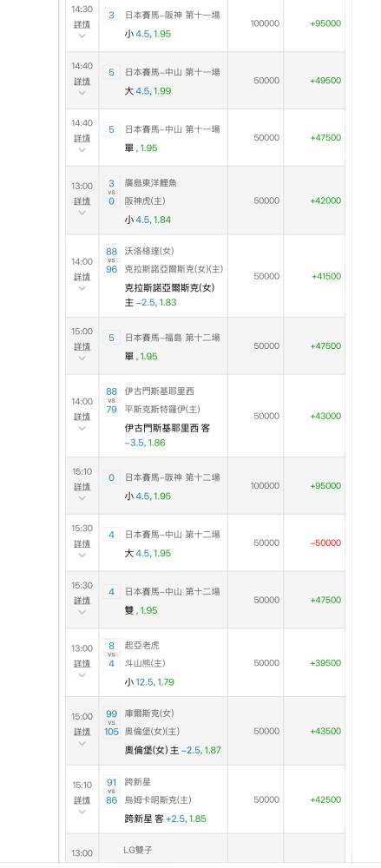
Task: Click team name 廣島東洋鯉魚
Action: [151, 182]
